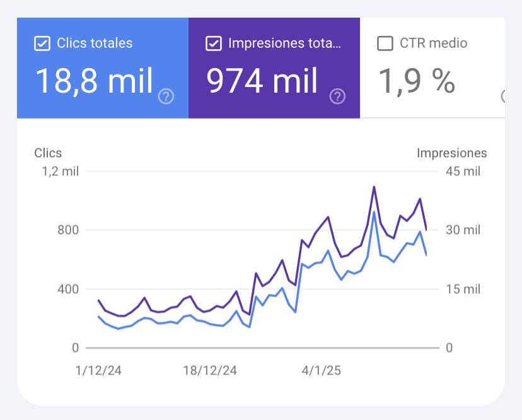Screen dimensions: 522x420
Task: Uncheck the Impresiones totales checkbox
Action: point(214,44)
